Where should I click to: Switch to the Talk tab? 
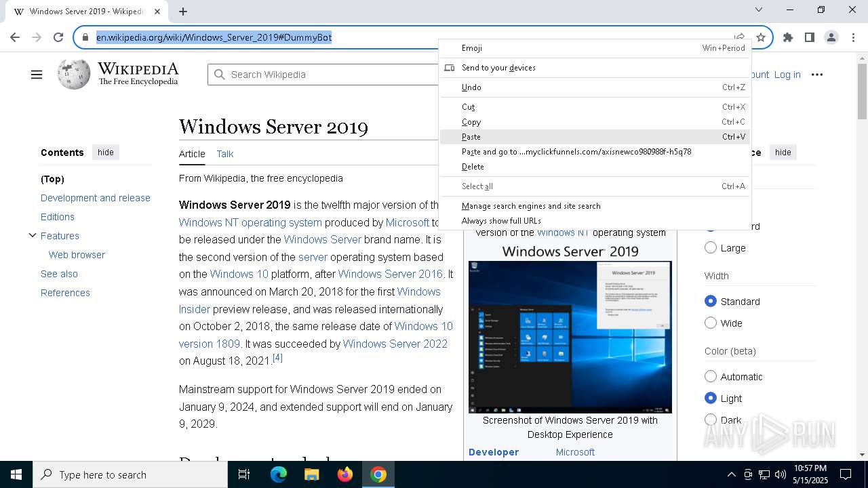(224, 154)
